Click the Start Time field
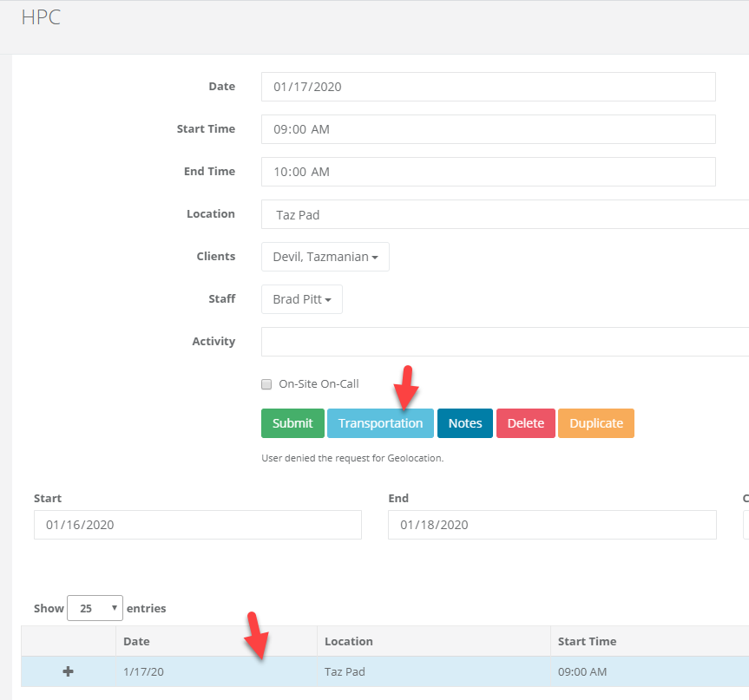749x700 pixels. 488,129
